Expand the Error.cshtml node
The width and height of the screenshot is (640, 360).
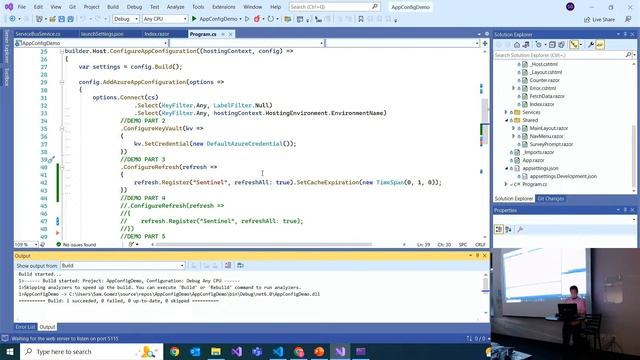513,88
